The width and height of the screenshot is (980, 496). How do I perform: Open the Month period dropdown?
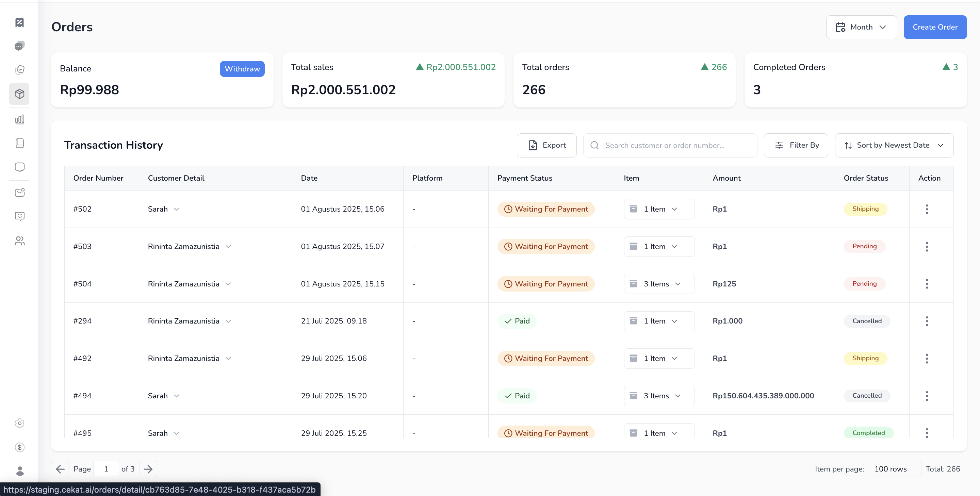point(861,27)
